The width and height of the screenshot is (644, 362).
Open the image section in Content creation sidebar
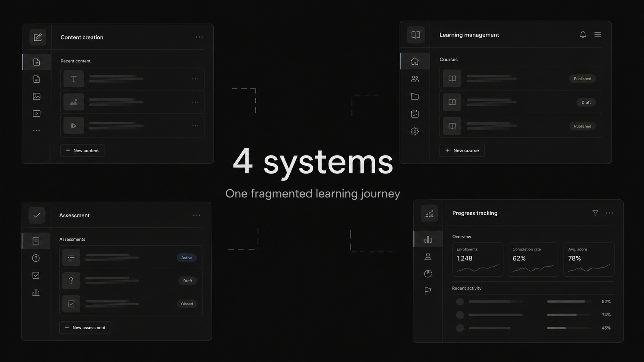37,96
